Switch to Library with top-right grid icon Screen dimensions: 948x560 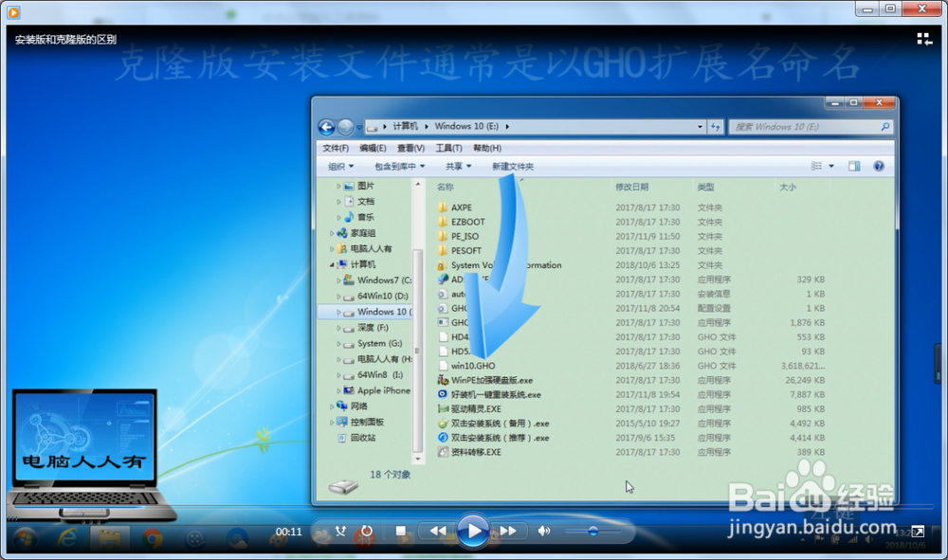(924, 39)
